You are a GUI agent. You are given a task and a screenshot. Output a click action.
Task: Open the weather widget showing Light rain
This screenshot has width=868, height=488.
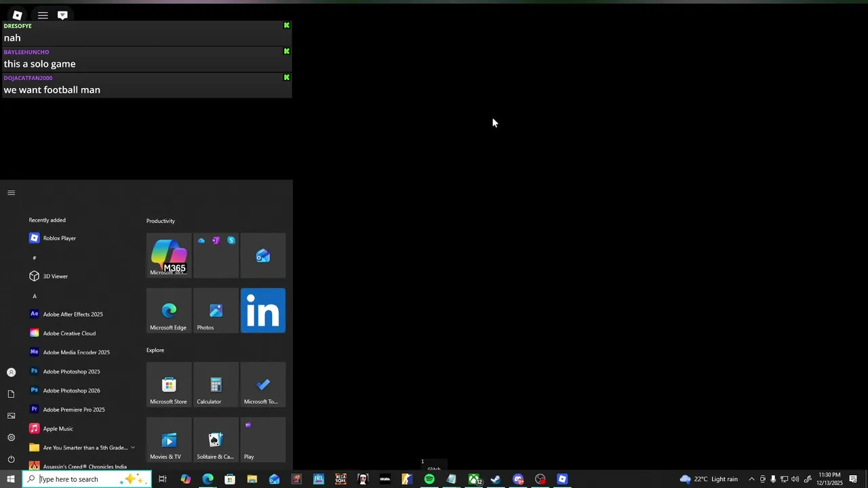pyautogui.click(x=709, y=479)
